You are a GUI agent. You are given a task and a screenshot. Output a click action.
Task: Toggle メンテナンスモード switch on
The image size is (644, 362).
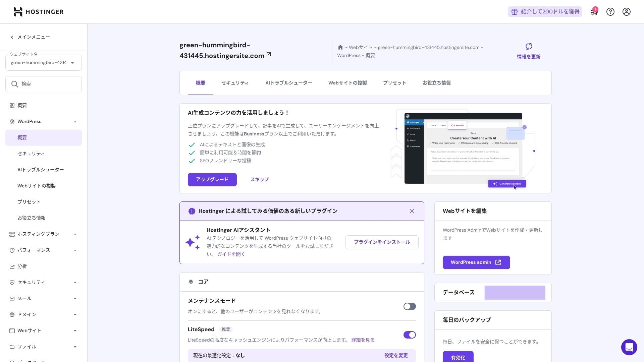point(410,306)
